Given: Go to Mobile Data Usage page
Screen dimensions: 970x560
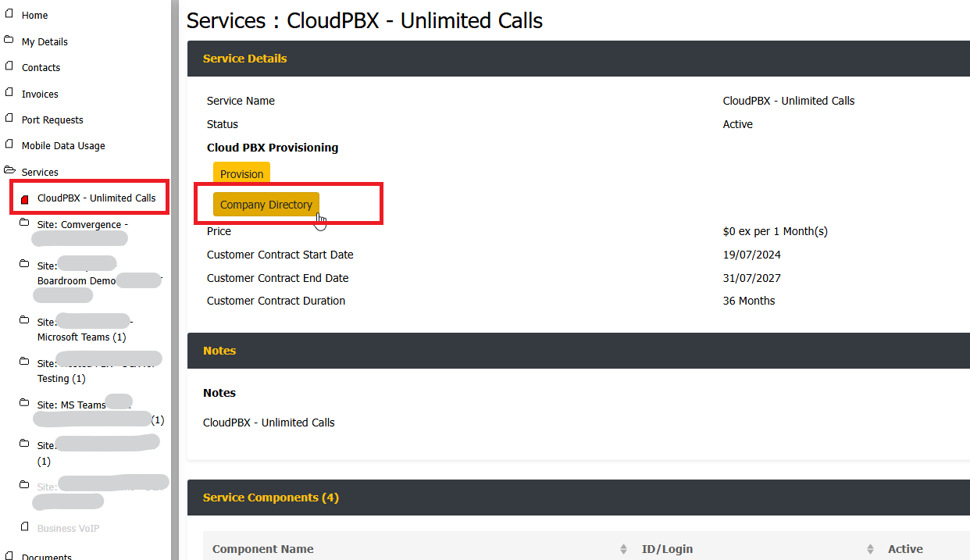Looking at the screenshot, I should (63, 146).
